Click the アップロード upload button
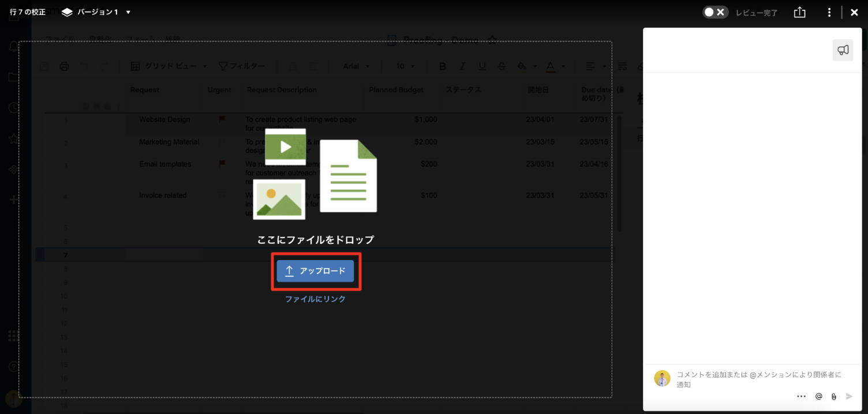 coord(315,271)
